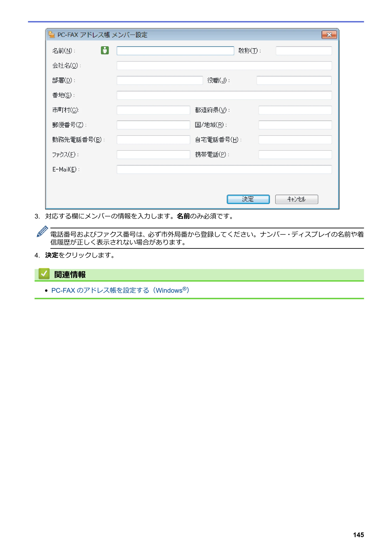
Task: Click the 名前(N) name input field
Action: tap(175, 51)
